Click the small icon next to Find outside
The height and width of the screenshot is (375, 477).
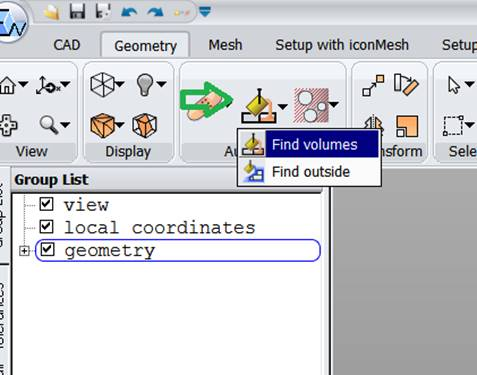(x=253, y=172)
